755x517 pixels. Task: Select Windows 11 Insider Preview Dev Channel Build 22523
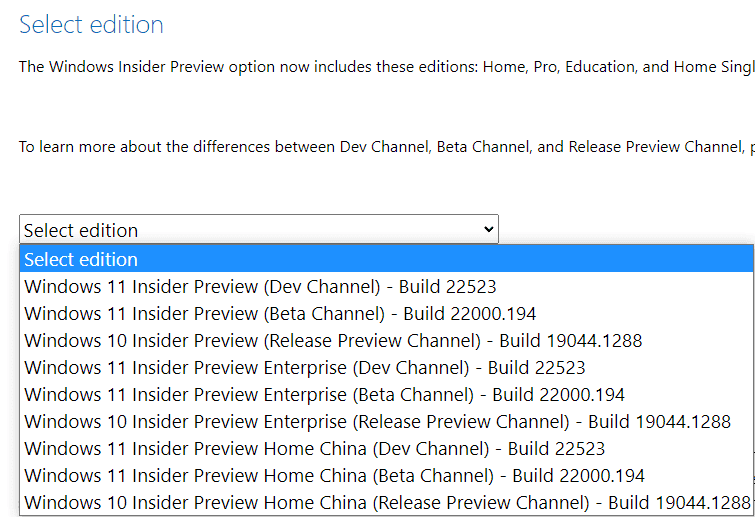(387, 286)
